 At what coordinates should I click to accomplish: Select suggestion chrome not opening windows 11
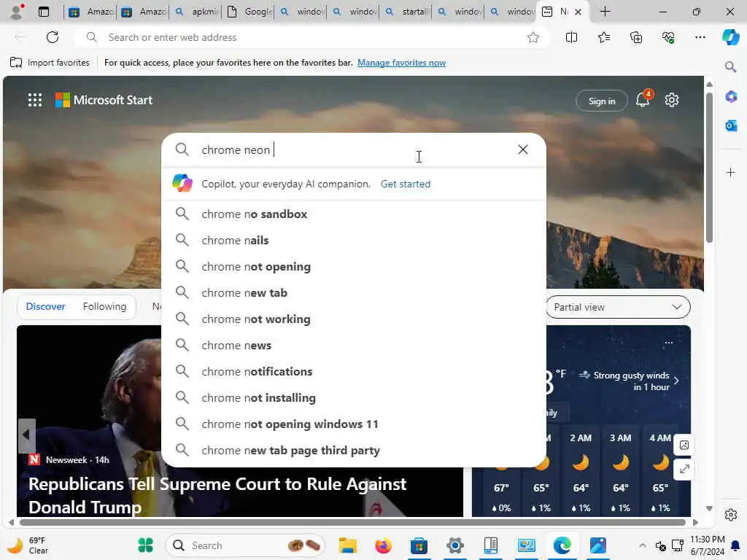[x=354, y=424]
